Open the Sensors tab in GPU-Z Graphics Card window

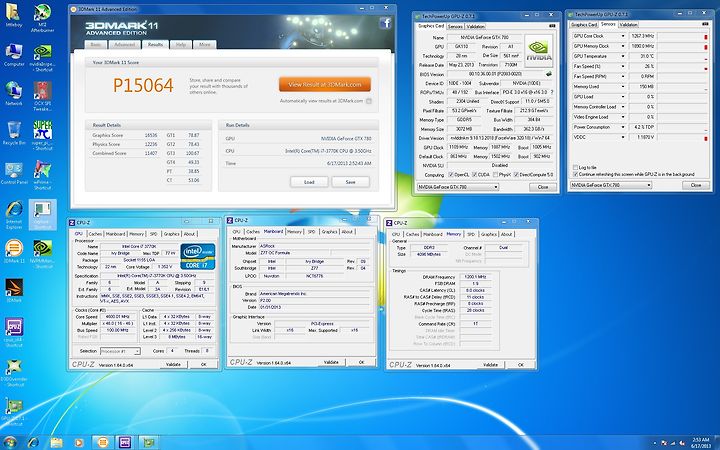click(455, 27)
